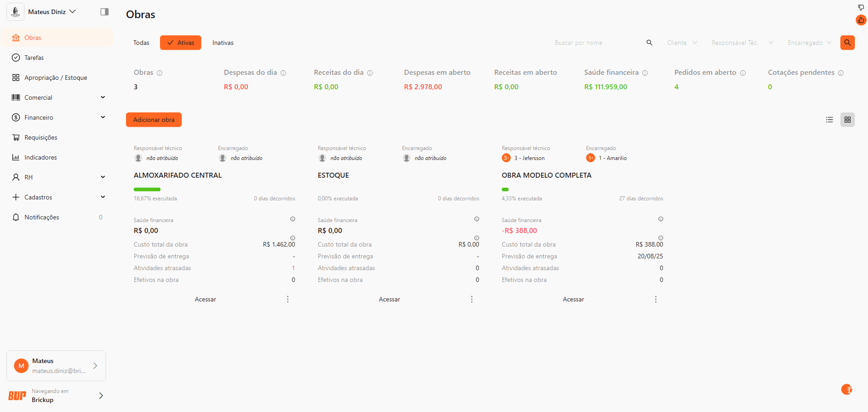This screenshot has width=868, height=412.
Task: Click the thumbs-down feedback icon
Action: coord(861,7)
